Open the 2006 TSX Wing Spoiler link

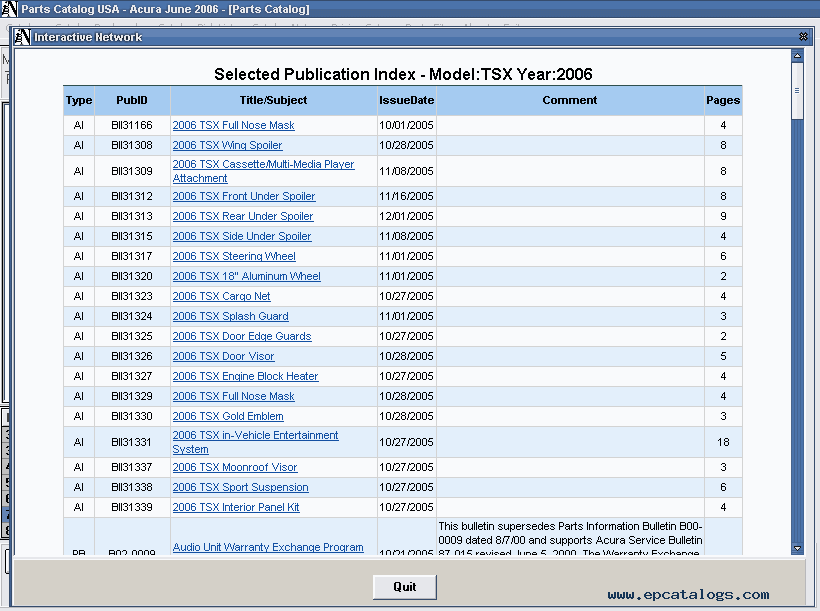click(x=227, y=145)
